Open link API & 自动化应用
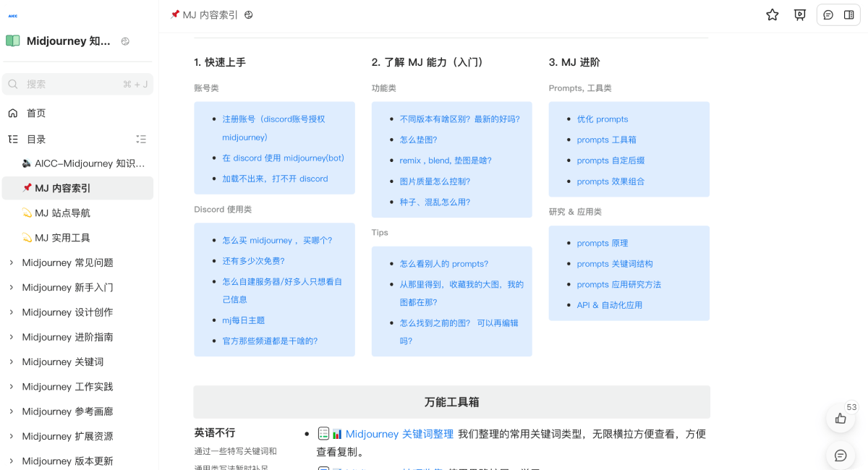This screenshot has width=868, height=470. [x=610, y=305]
